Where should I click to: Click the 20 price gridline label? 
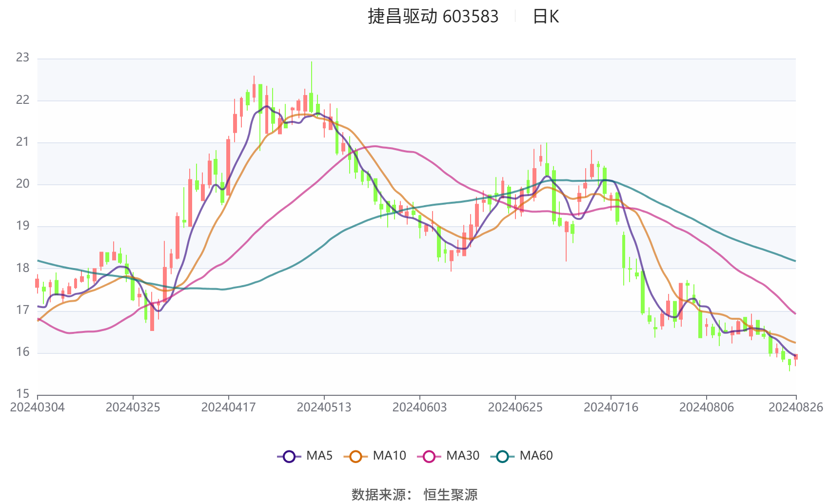(x=22, y=184)
